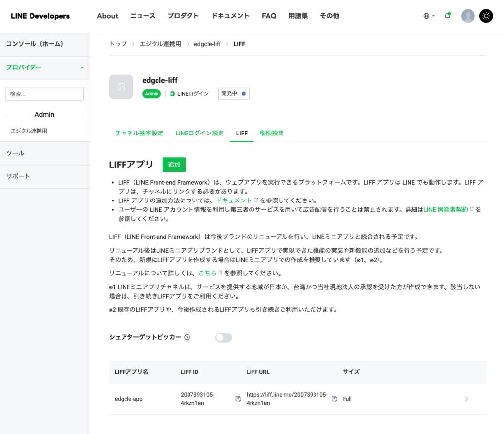Screen dimensions: 504x434
Task: Copy the LIFF ID 2007393105-4rkzn1en
Action: point(238,399)
